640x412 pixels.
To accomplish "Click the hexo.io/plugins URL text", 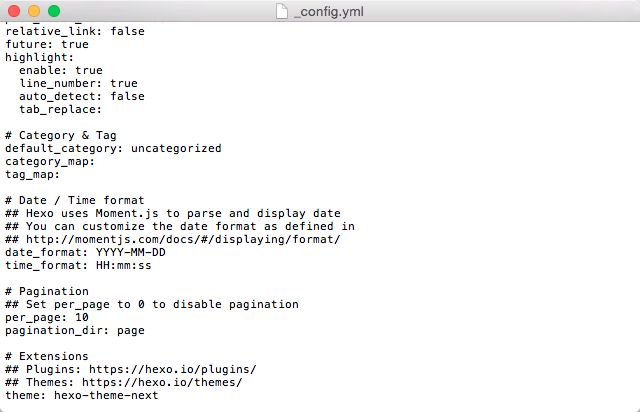I will [173, 370].
